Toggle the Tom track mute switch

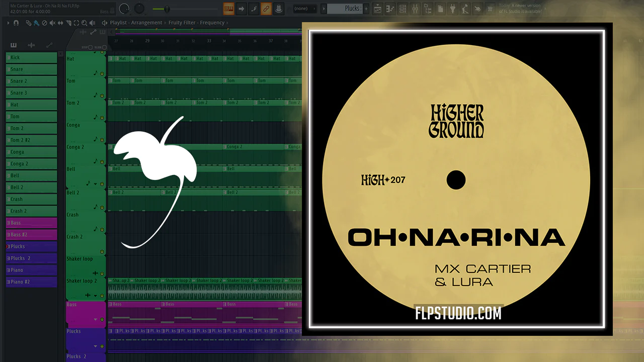click(102, 96)
